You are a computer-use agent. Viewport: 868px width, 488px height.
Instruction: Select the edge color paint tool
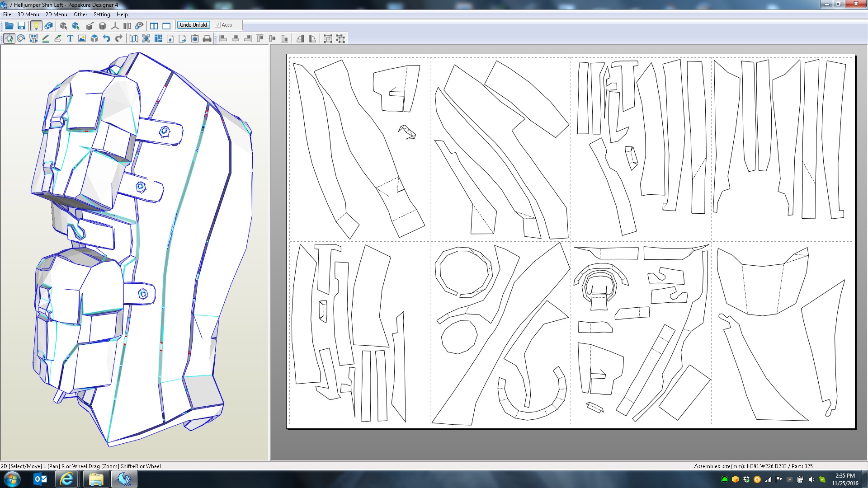tap(58, 39)
